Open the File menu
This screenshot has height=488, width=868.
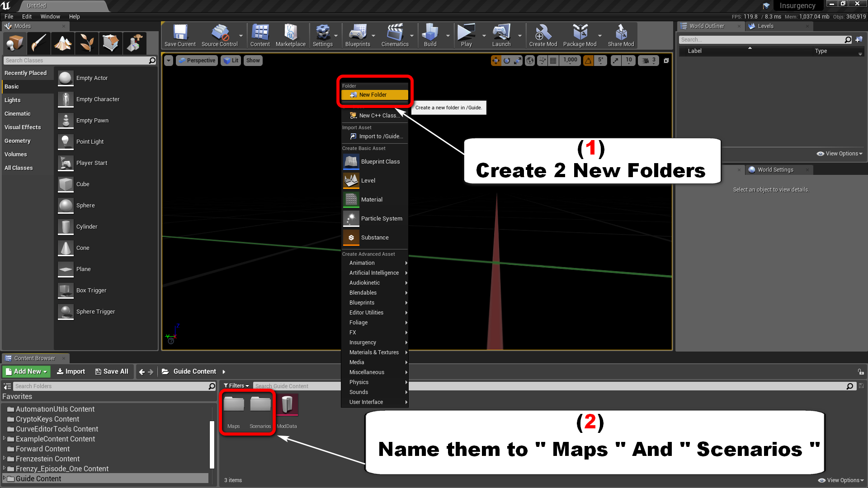point(9,16)
